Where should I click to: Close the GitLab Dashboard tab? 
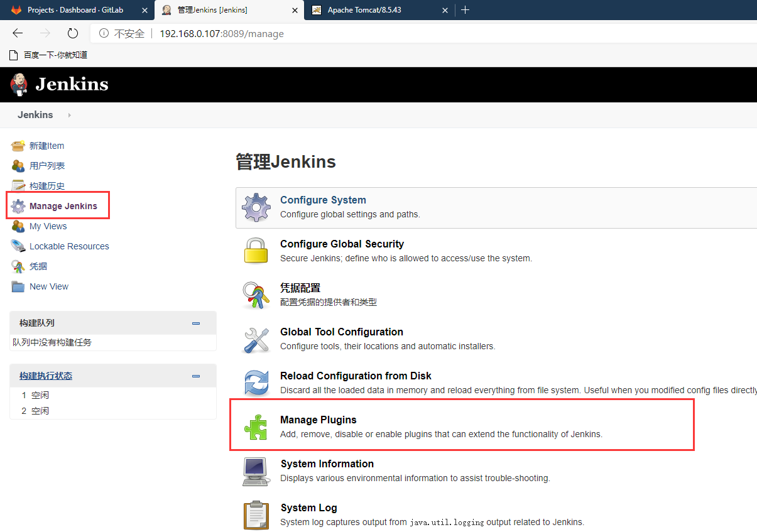(x=145, y=10)
